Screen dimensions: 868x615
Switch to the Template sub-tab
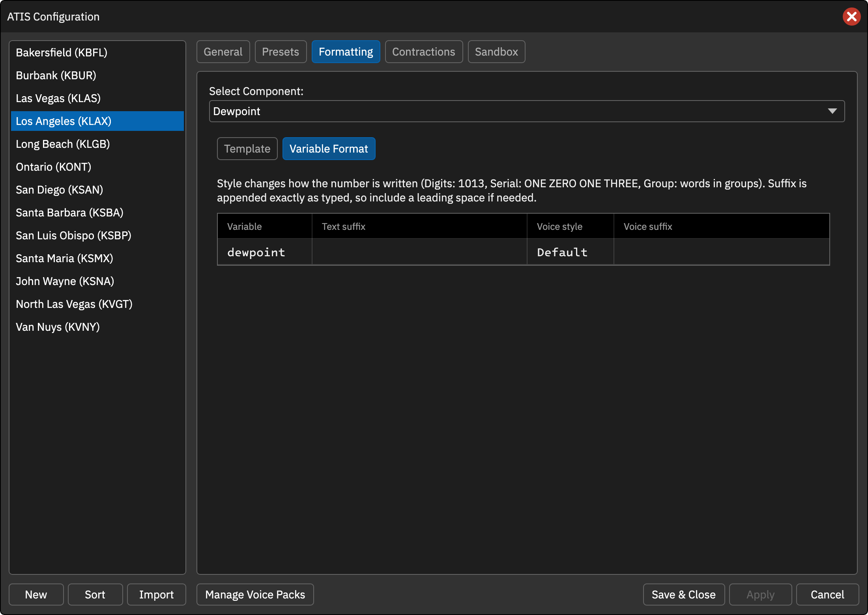(247, 149)
